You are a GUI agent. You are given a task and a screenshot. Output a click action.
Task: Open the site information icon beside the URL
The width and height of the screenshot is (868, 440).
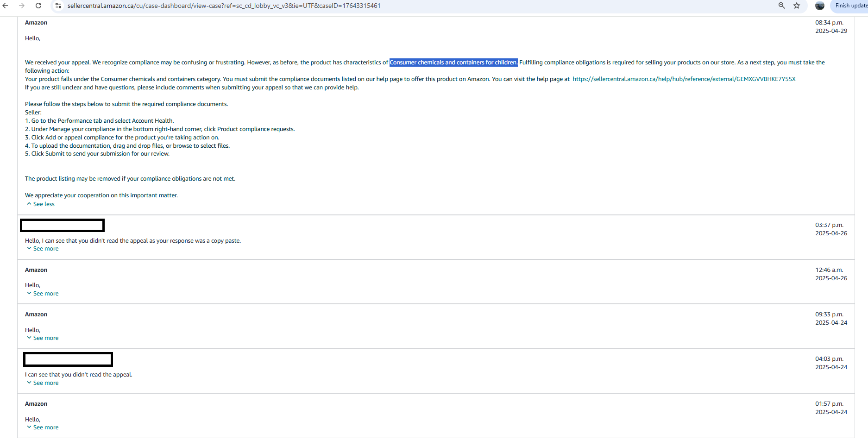coord(58,6)
